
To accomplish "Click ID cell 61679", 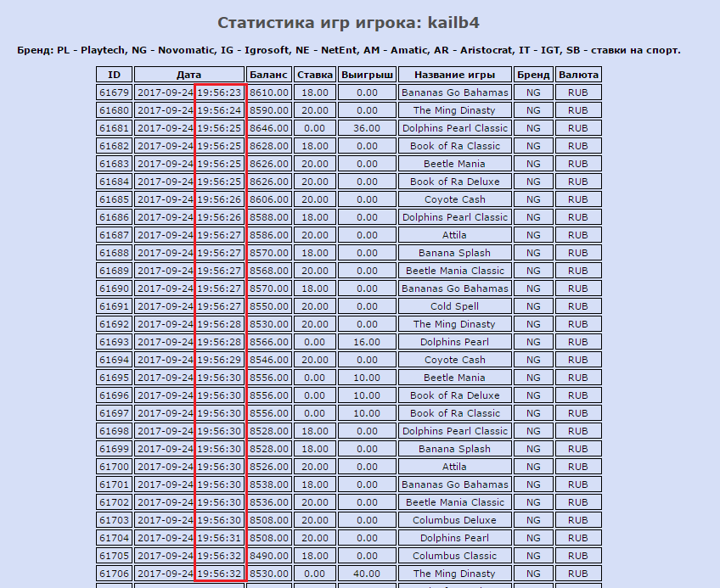I will click(115, 92).
